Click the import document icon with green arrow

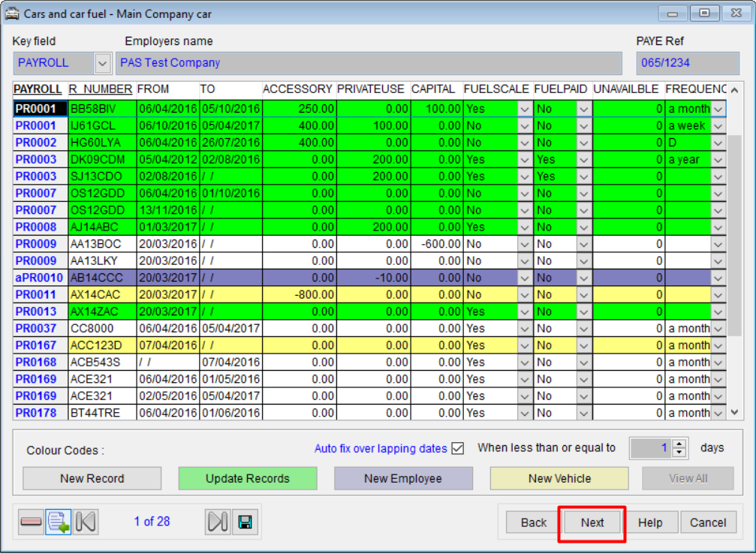click(x=59, y=522)
